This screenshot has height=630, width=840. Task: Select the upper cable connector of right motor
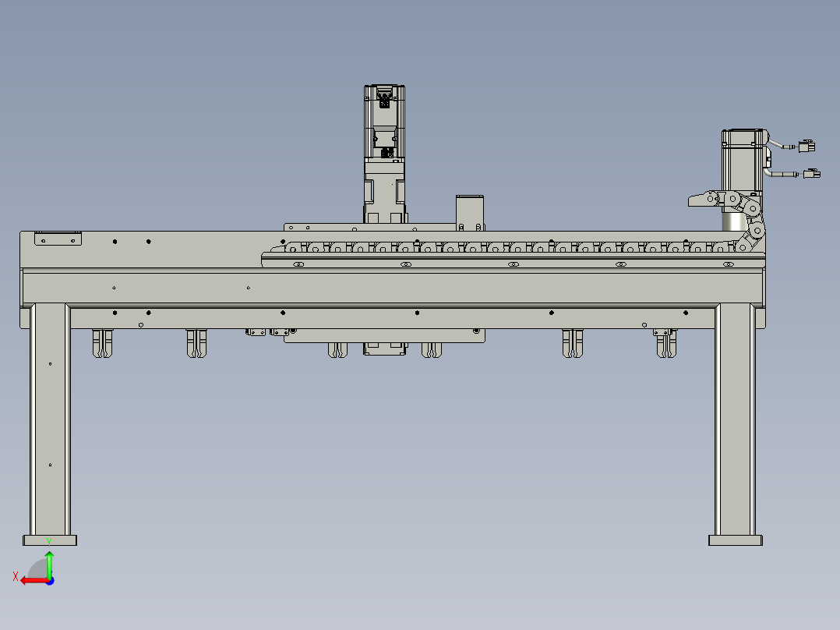click(806, 146)
